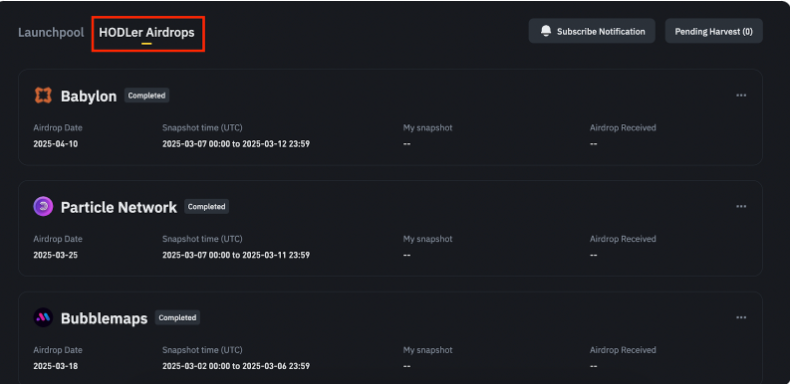Click the Bubblemaps logo icon
Viewport: 790px width, 384px height.
(43, 317)
